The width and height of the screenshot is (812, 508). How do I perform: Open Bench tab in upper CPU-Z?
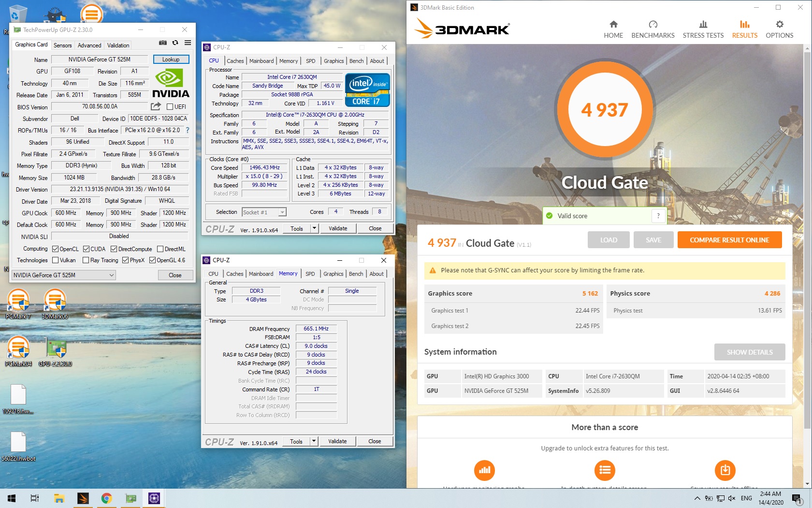[357, 61]
